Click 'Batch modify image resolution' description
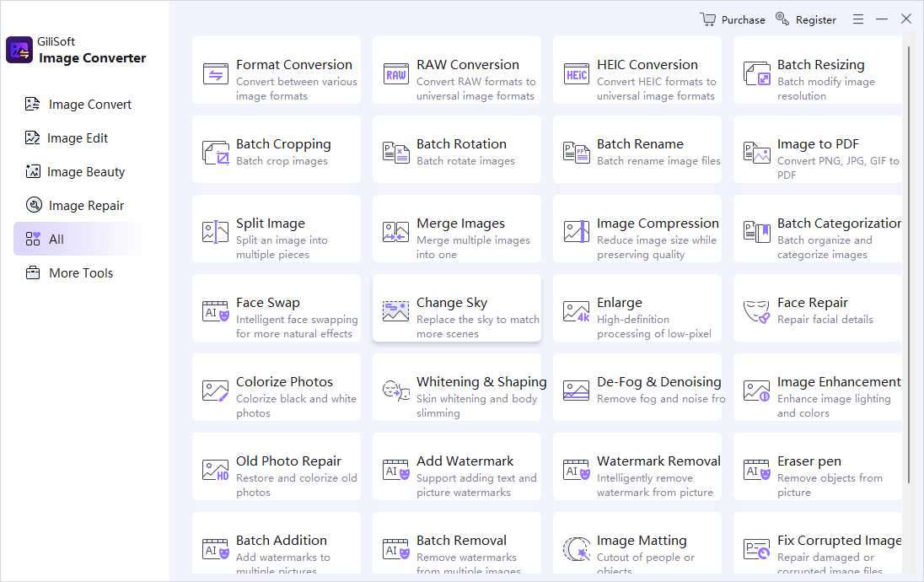Screen dimensions: 924x582 pos(826,89)
